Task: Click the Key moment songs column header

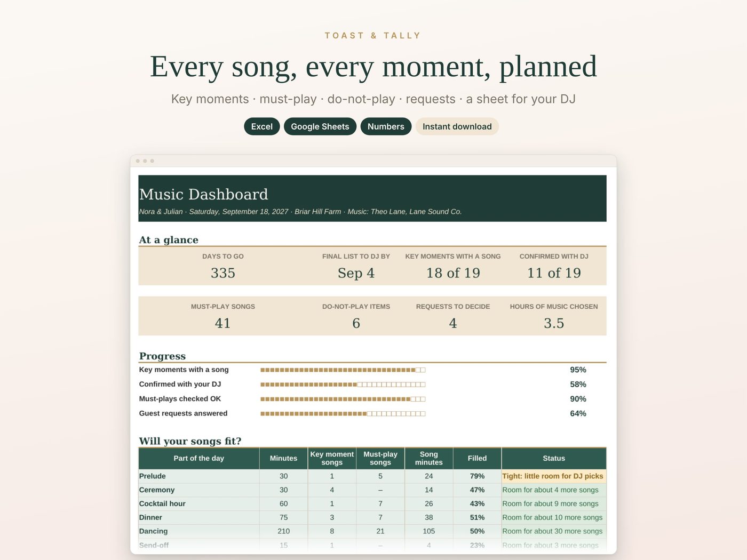Action: click(332, 458)
